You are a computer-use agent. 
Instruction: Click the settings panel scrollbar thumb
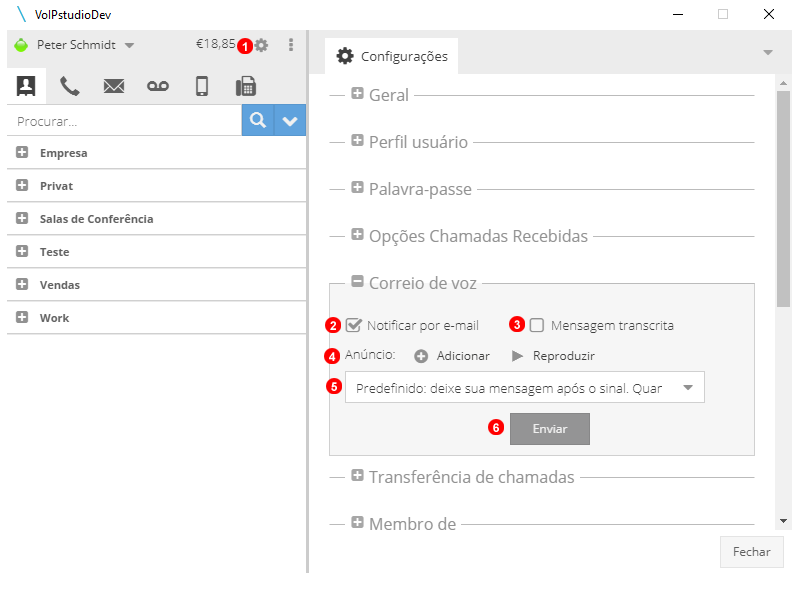pos(783,199)
